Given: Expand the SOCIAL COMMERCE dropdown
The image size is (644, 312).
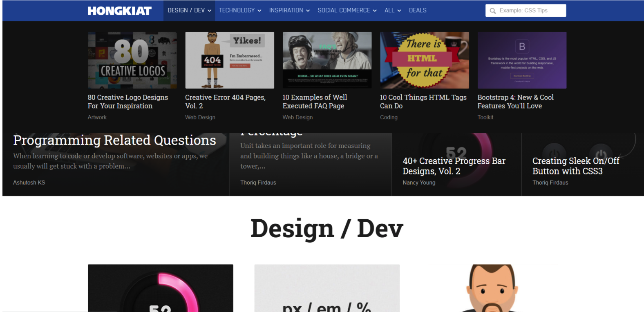Looking at the screenshot, I should [347, 10].
